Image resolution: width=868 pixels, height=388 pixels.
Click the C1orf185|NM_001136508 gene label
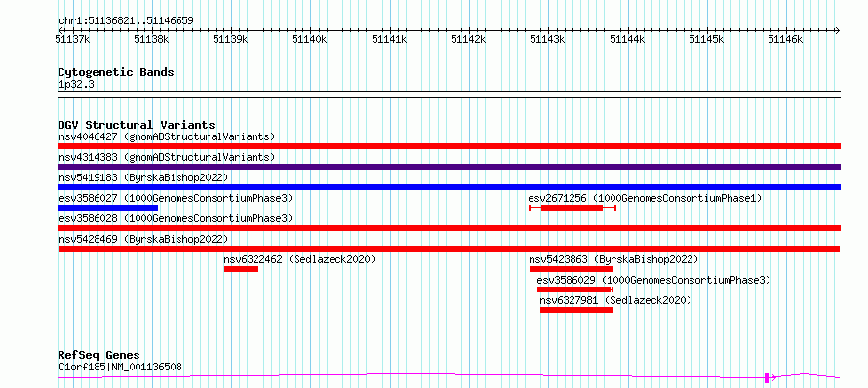click(120, 367)
